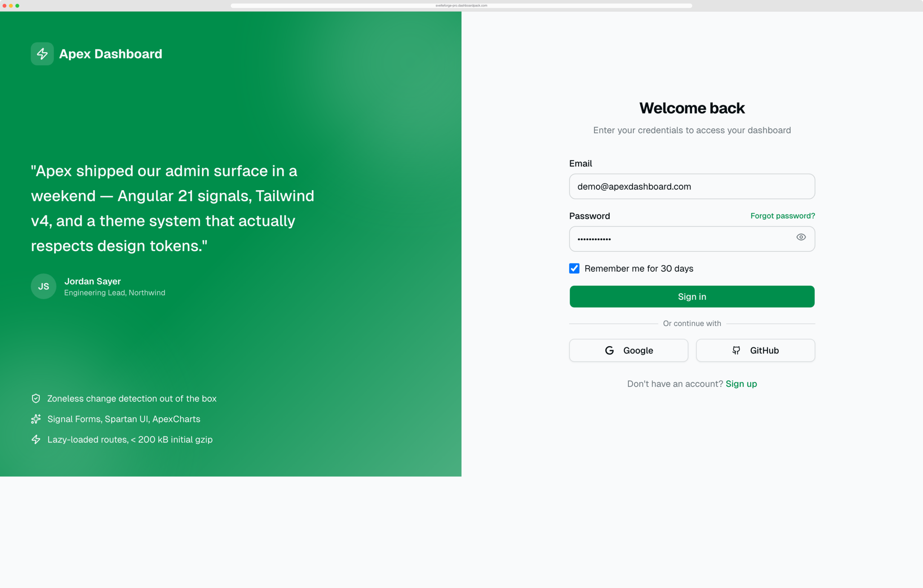Click the green Sign in button
The width and height of the screenshot is (923, 588).
tap(692, 297)
